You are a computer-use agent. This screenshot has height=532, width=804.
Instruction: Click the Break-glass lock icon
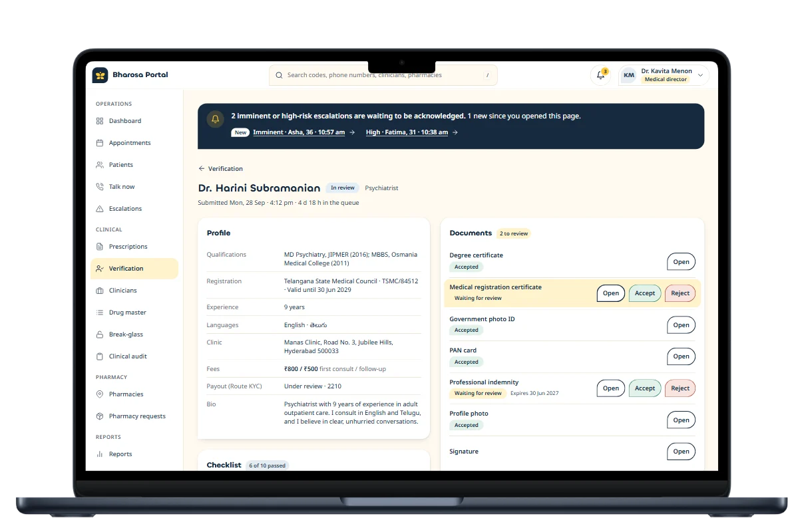click(x=100, y=334)
